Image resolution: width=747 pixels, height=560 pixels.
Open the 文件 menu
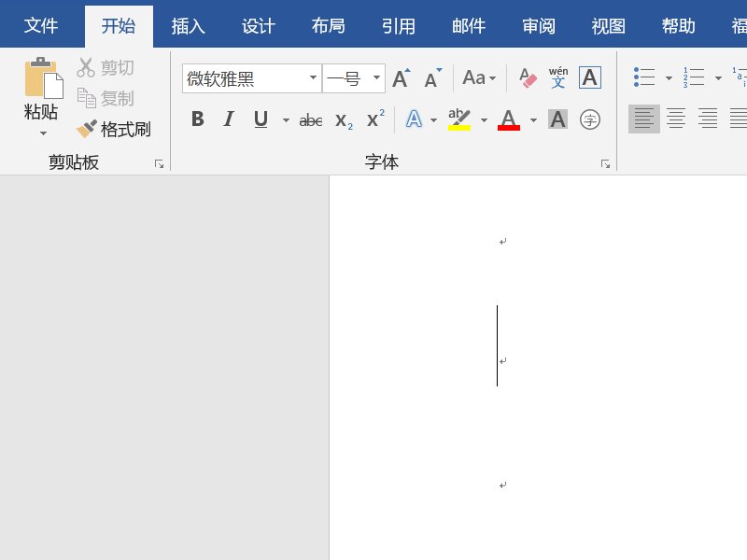(x=41, y=26)
